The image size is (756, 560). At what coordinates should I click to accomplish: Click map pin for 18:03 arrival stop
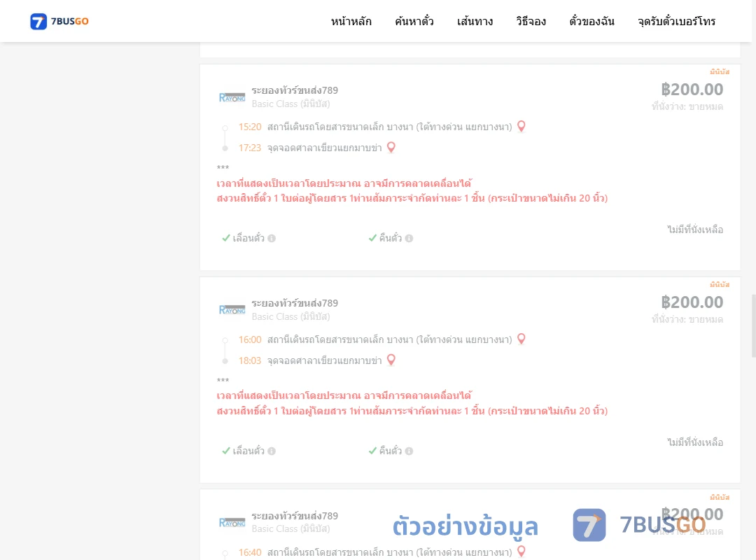pos(391,360)
